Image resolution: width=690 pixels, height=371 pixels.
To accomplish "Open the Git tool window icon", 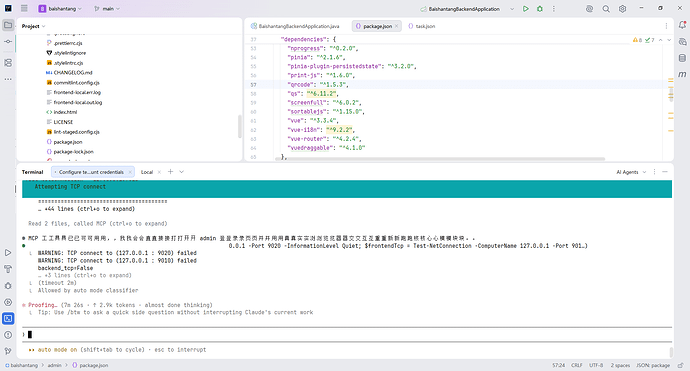I will [x=8, y=351].
